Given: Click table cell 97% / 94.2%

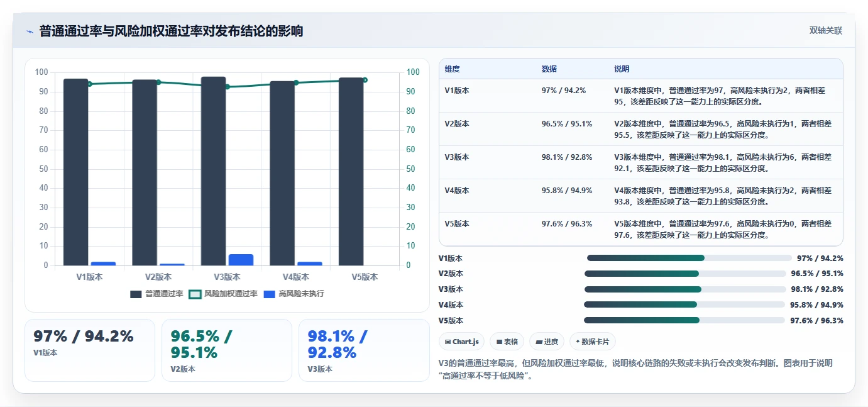Looking at the screenshot, I should click(x=563, y=91).
